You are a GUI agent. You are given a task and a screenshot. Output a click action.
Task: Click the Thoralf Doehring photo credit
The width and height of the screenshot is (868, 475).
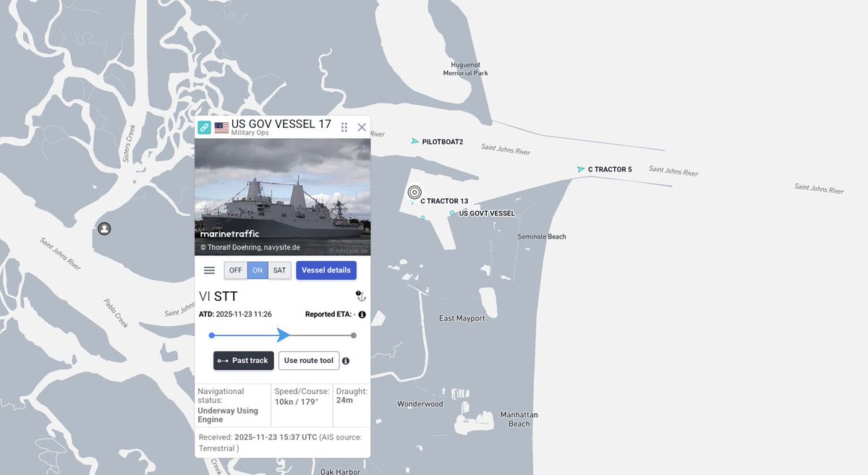coord(250,247)
